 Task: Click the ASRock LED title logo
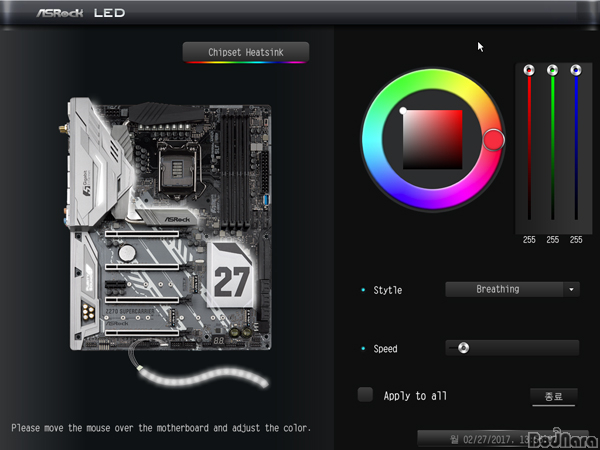[81, 13]
